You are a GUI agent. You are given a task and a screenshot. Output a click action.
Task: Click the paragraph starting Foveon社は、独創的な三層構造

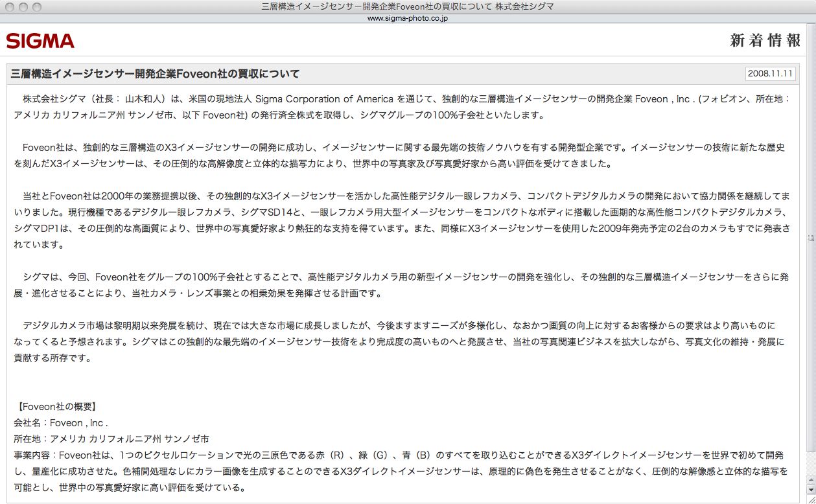(x=399, y=155)
